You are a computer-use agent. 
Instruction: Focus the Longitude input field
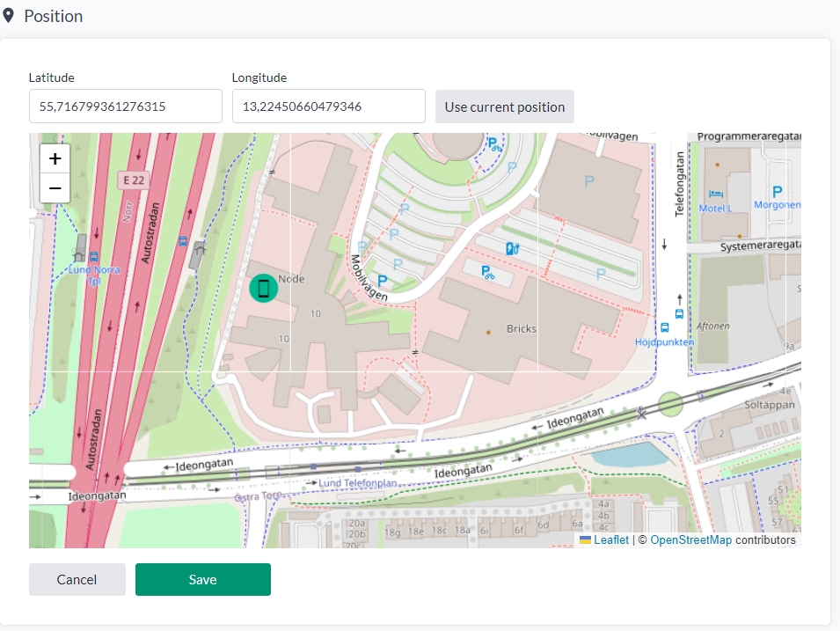tap(328, 106)
